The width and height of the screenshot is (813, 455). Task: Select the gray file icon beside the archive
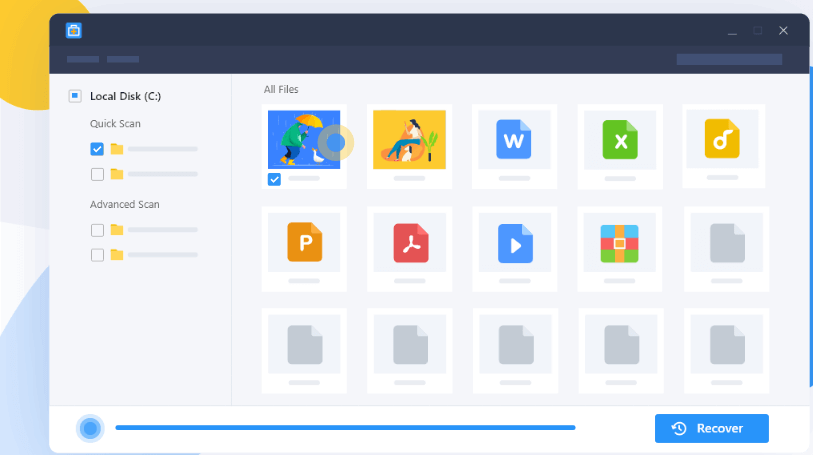[x=727, y=243]
